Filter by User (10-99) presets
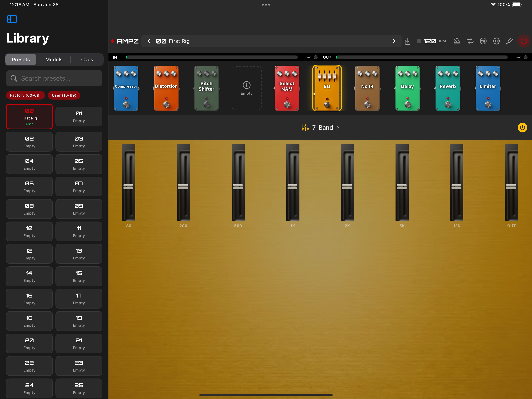This screenshot has width=532, height=399. click(64, 95)
